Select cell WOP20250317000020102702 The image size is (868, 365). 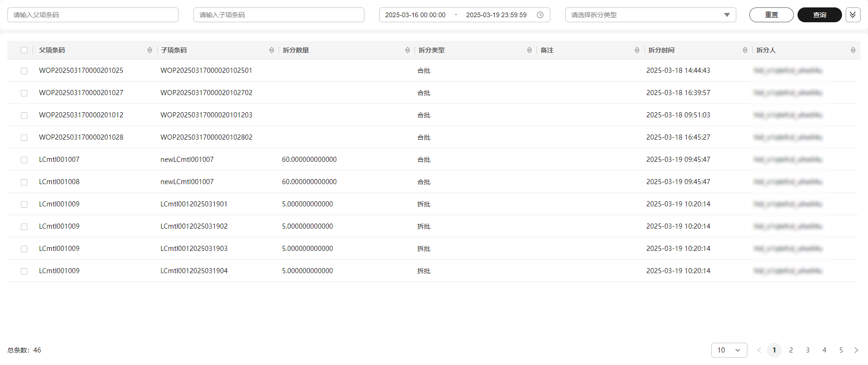point(206,93)
